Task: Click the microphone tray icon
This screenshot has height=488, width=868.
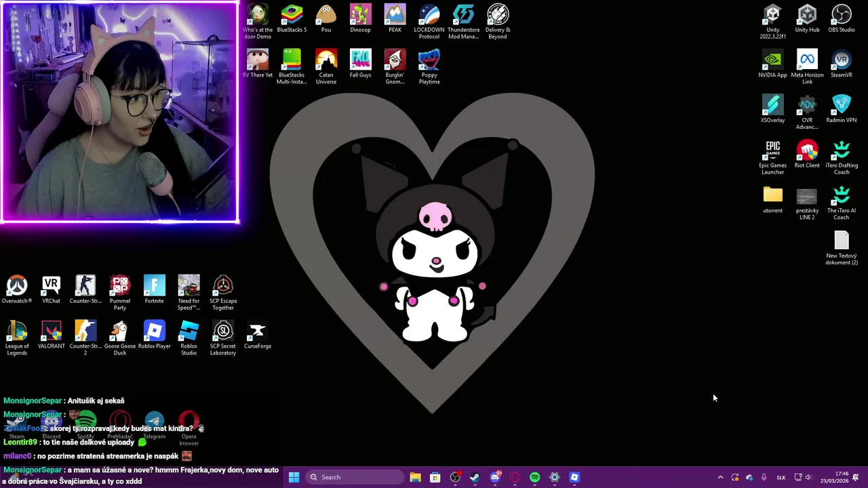Action: point(764,477)
